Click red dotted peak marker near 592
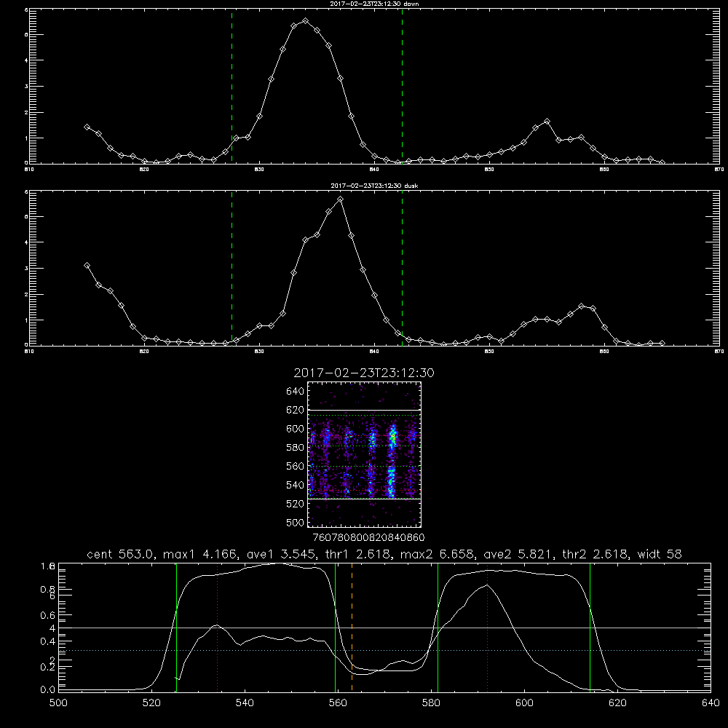Viewport: 728px width, 728px height. 488,627
